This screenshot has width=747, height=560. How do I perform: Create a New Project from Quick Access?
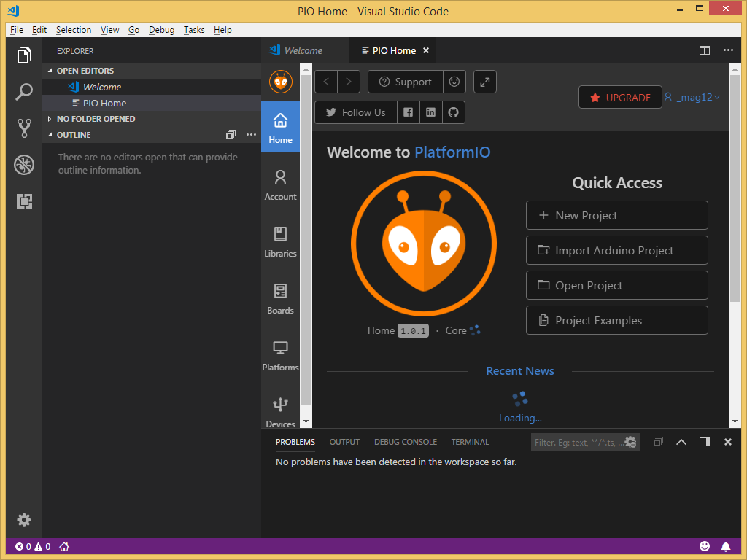coord(616,215)
